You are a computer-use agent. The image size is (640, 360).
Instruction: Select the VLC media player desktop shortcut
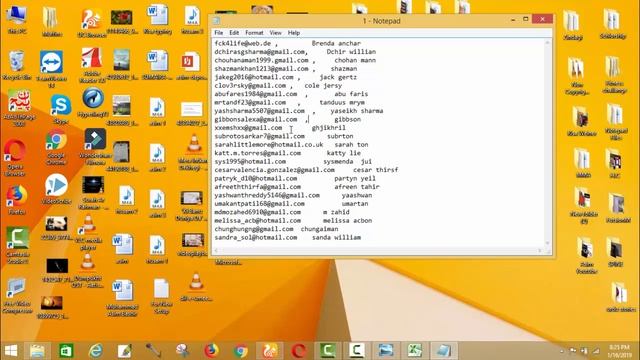pos(88,232)
